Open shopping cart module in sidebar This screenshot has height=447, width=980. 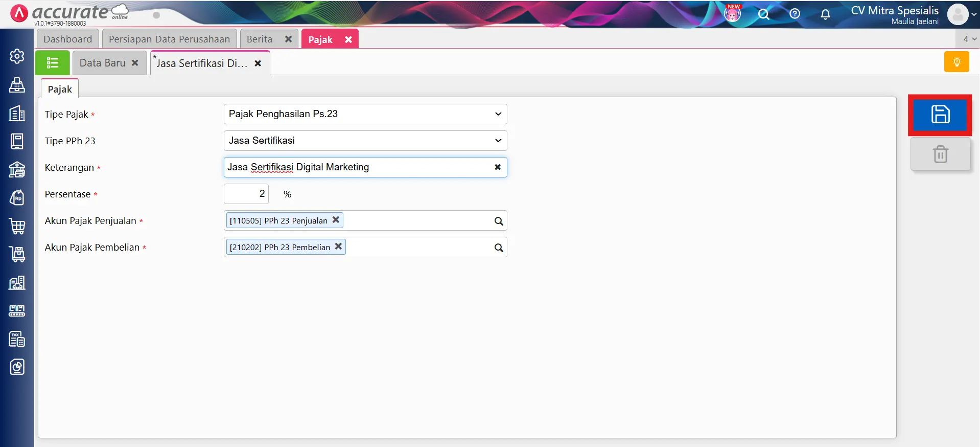coord(17,226)
